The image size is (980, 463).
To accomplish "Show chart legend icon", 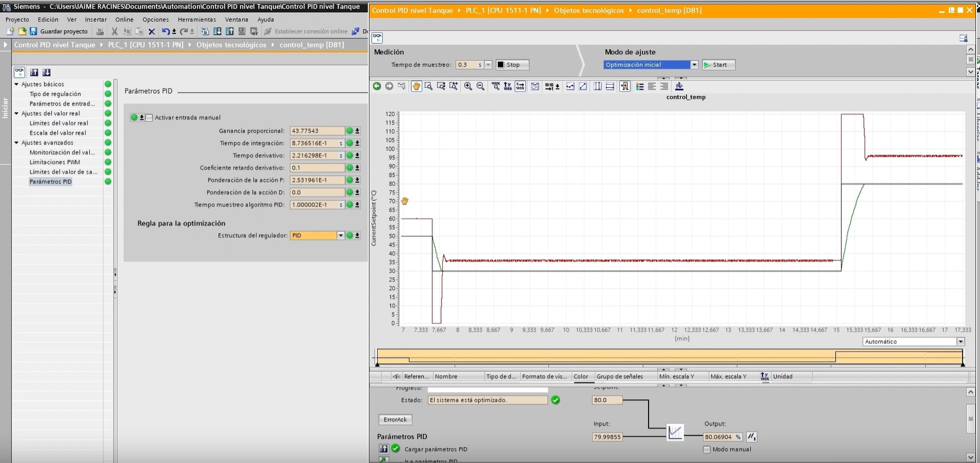I will (x=640, y=86).
